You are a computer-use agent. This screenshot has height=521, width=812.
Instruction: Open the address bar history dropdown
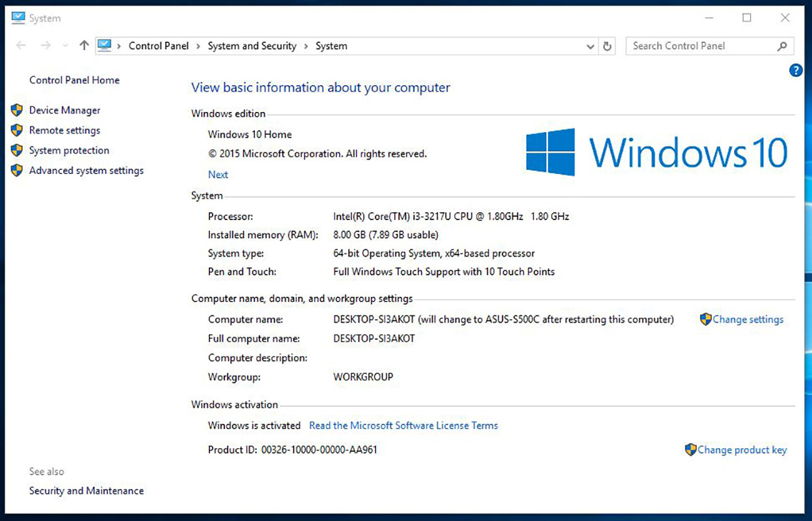pos(590,46)
